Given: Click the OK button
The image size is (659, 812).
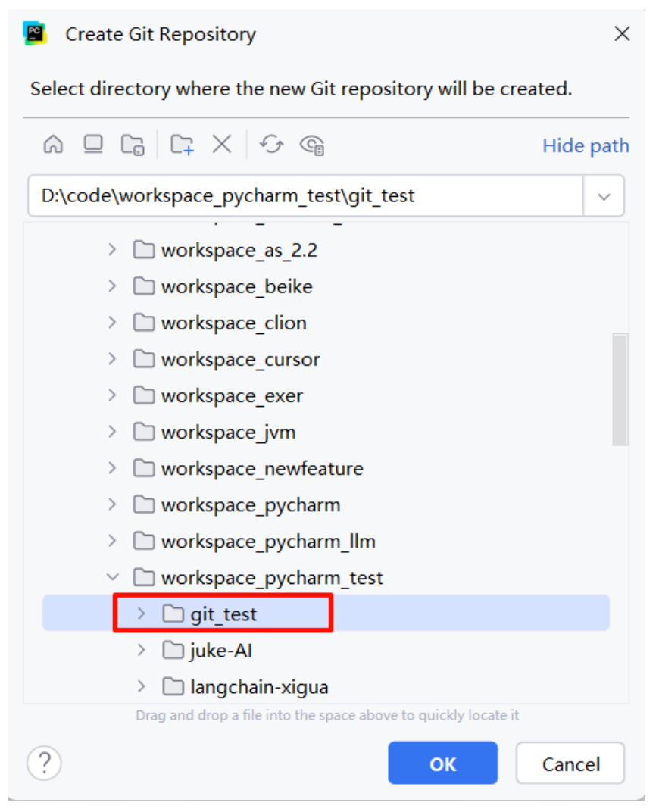Looking at the screenshot, I should (442, 764).
